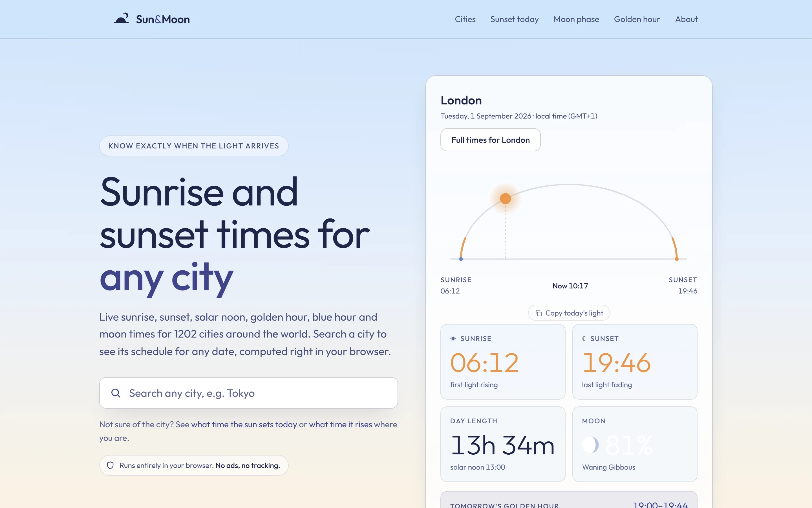Click the 'Waning Gibbous' label

pyautogui.click(x=608, y=467)
